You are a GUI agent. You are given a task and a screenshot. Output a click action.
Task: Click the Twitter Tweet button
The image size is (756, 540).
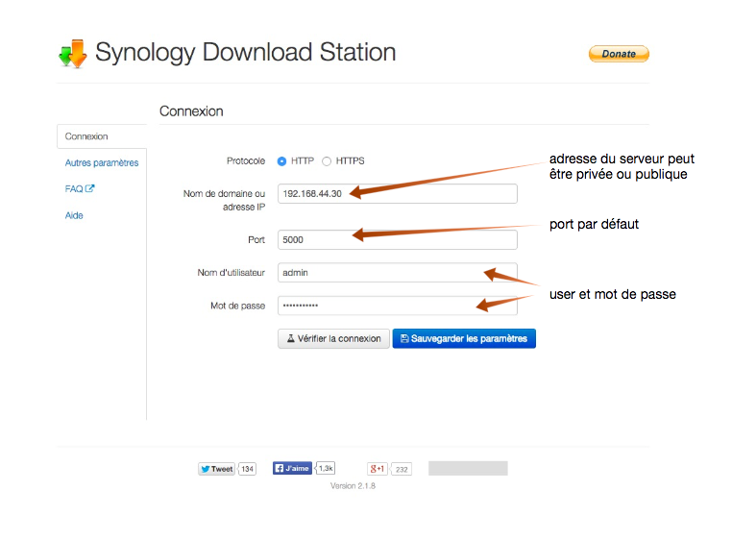217,469
